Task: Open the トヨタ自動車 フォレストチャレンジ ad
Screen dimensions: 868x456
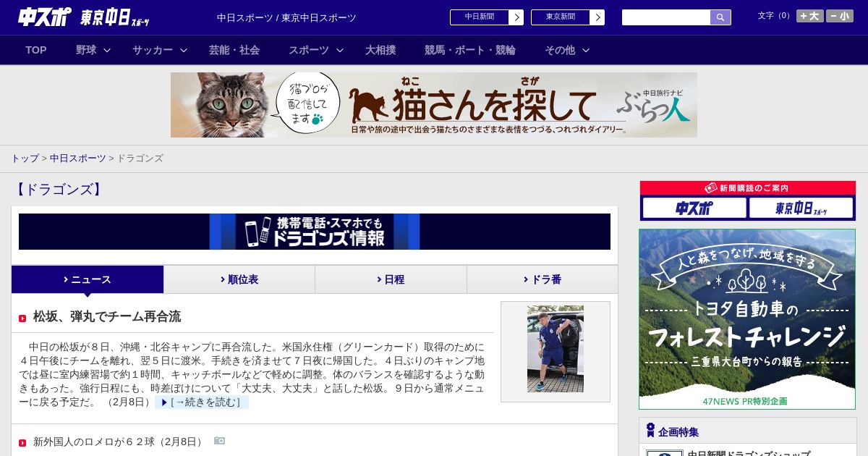Action: (x=747, y=319)
